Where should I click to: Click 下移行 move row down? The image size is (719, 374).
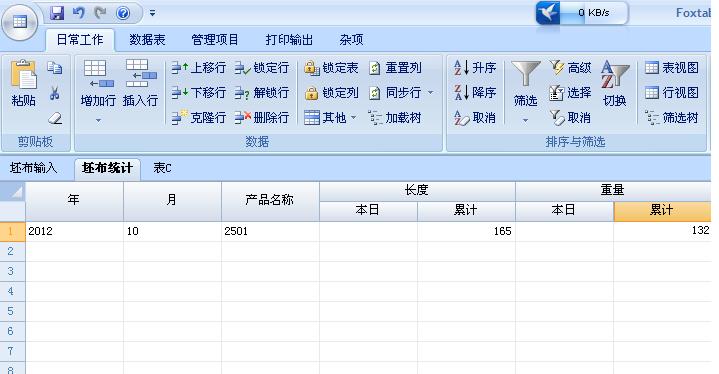(x=199, y=93)
